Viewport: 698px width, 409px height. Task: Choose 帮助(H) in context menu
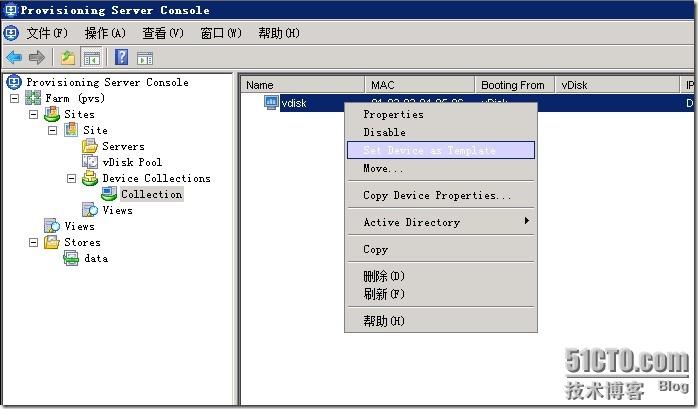441,321
